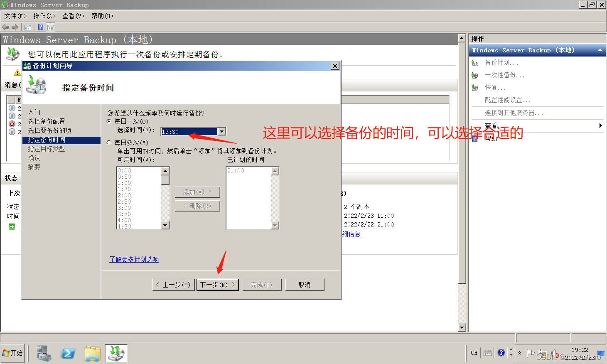Click up arrow of 可用时间 list scrollbar
This screenshot has height=364, width=607.
tap(165, 171)
